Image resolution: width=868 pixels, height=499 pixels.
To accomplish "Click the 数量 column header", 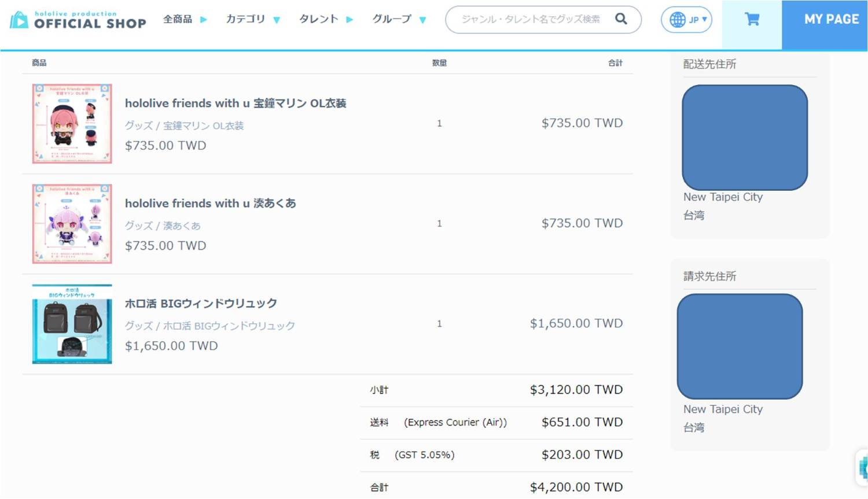I will click(x=439, y=62).
